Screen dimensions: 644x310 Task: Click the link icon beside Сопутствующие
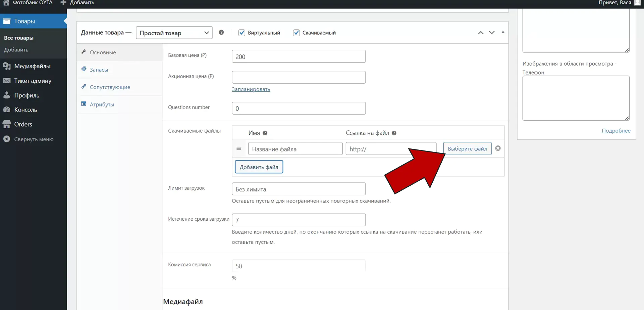pos(84,86)
